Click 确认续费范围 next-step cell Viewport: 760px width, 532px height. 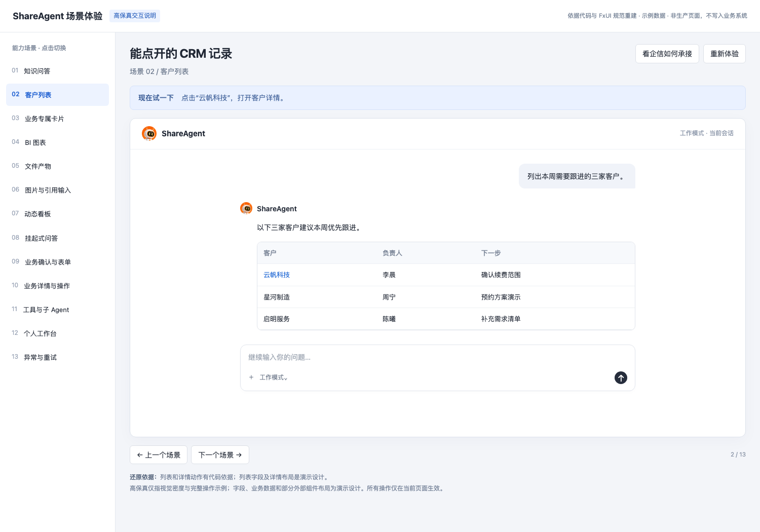pos(501,275)
